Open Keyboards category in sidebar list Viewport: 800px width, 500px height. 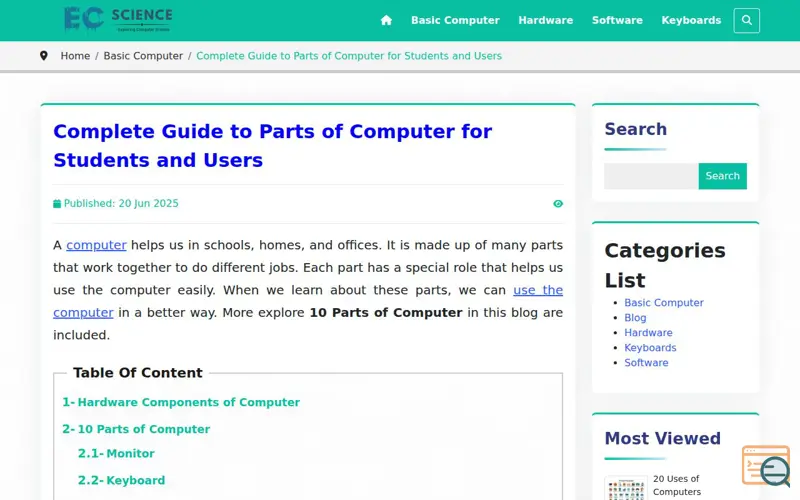click(x=650, y=348)
